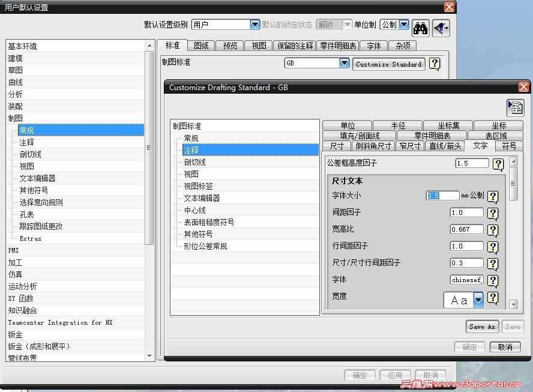
Task: Select 中心线 tree item
Action: point(195,210)
